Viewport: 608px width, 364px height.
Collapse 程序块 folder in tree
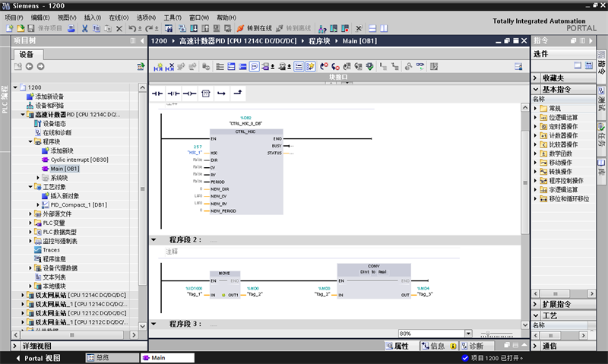pos(30,142)
